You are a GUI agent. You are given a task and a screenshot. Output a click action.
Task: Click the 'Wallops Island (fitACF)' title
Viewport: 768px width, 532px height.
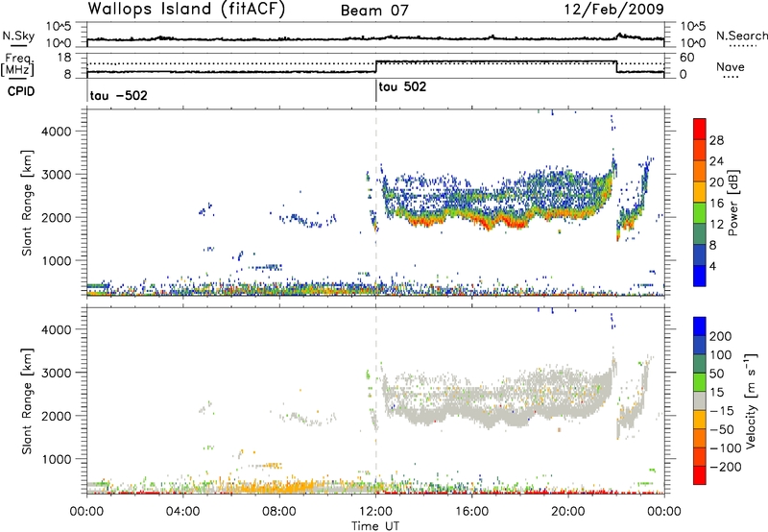pos(186,10)
